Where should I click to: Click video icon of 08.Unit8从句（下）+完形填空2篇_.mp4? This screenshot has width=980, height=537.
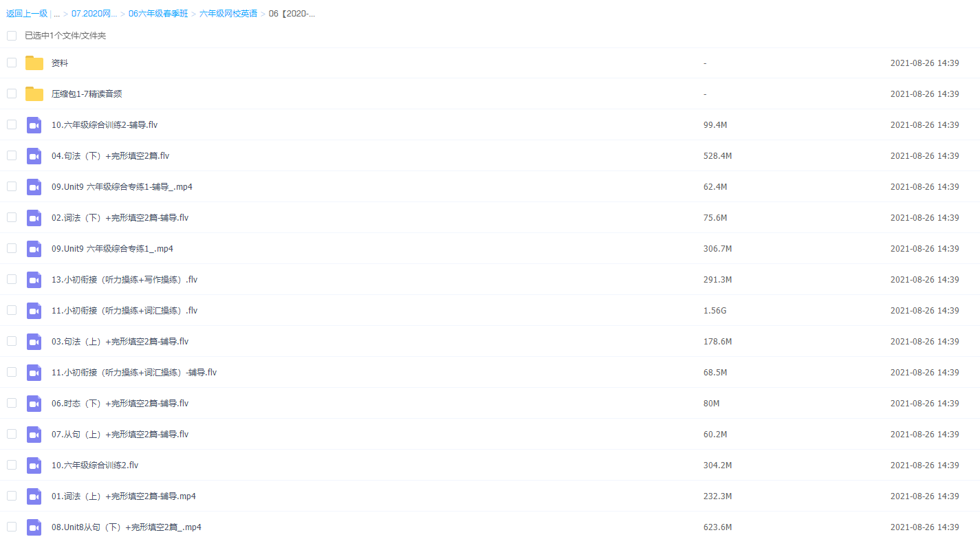click(x=34, y=527)
